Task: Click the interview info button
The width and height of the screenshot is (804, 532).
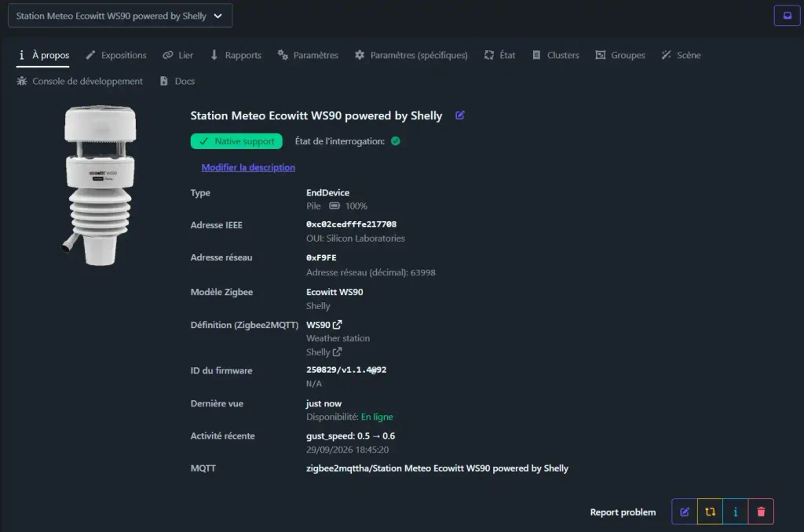Action: pyautogui.click(x=735, y=512)
